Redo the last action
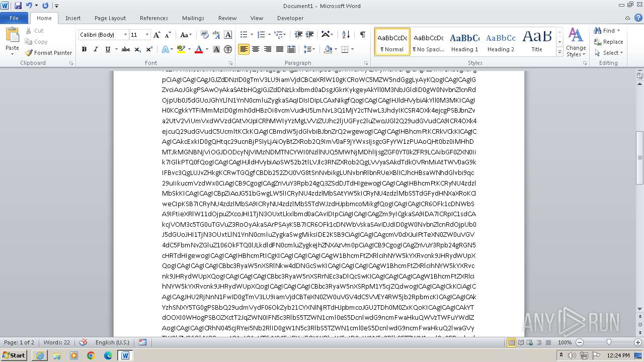 pos(45,6)
